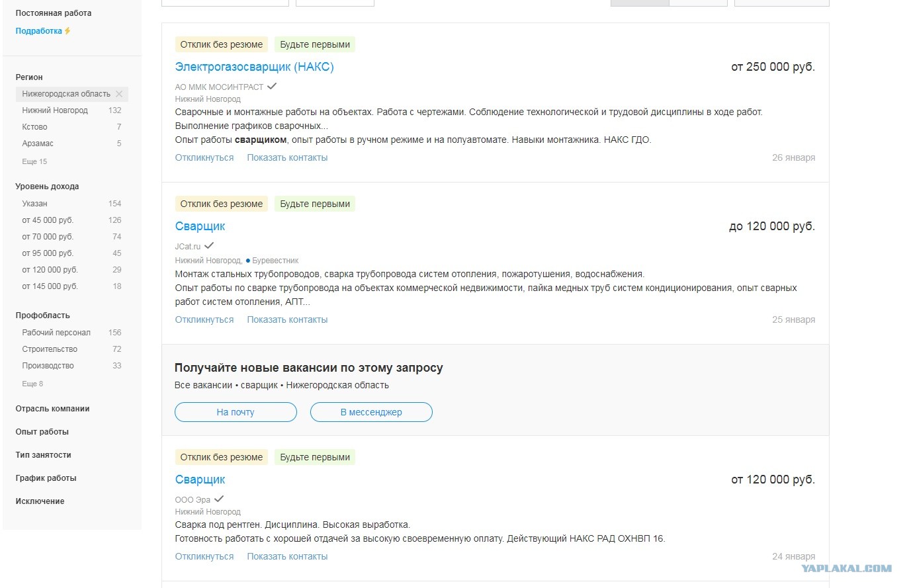Click verified checkmark next to ООО Эра

[x=219, y=499]
